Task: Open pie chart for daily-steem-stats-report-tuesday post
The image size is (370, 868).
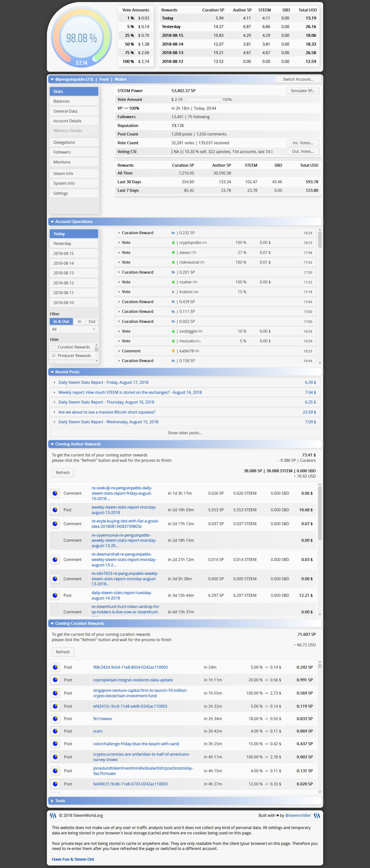Action: [x=55, y=595]
